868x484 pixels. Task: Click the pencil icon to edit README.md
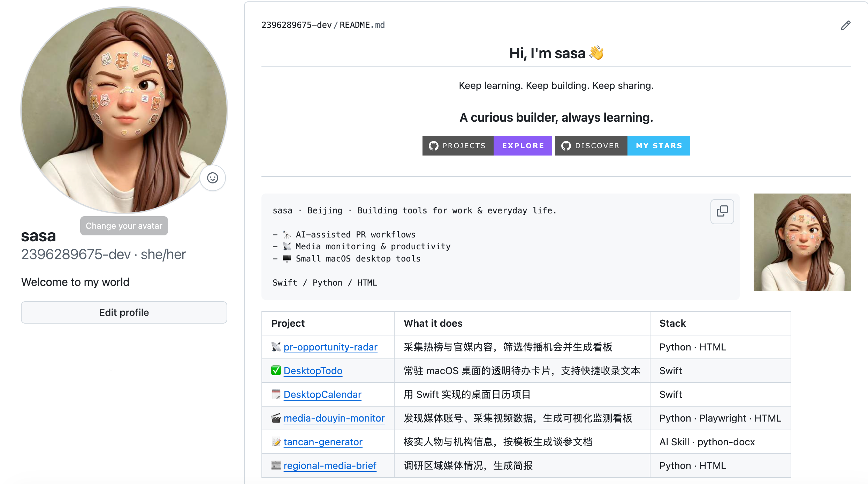(845, 25)
